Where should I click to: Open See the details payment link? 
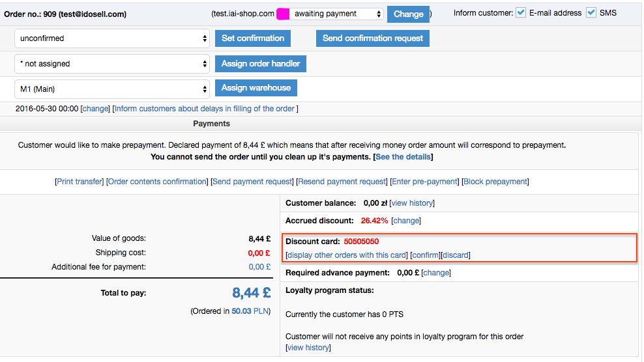pos(403,157)
